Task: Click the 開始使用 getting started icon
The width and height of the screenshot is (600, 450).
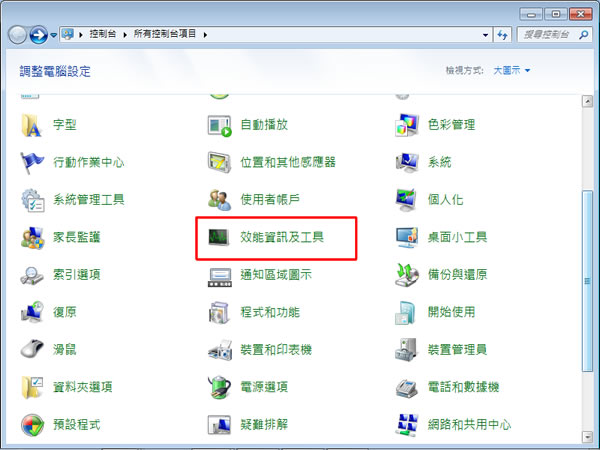Action: coord(405,313)
